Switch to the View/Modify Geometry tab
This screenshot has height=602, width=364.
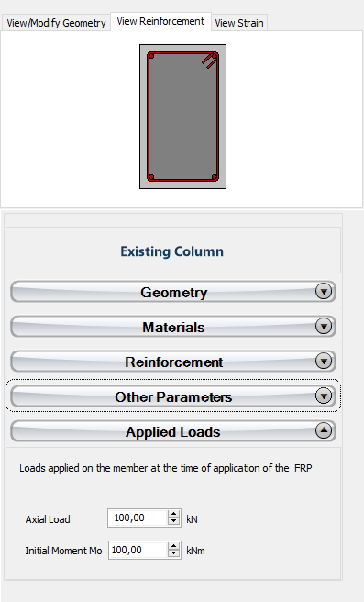point(56,23)
